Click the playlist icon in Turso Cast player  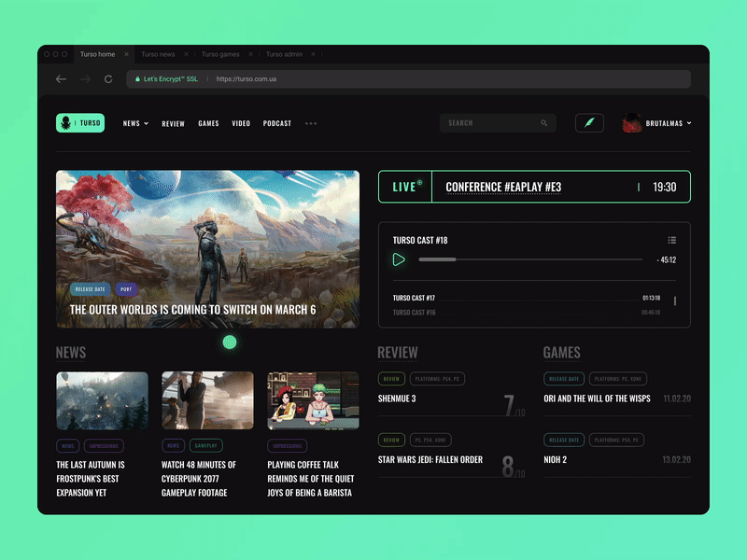672,239
